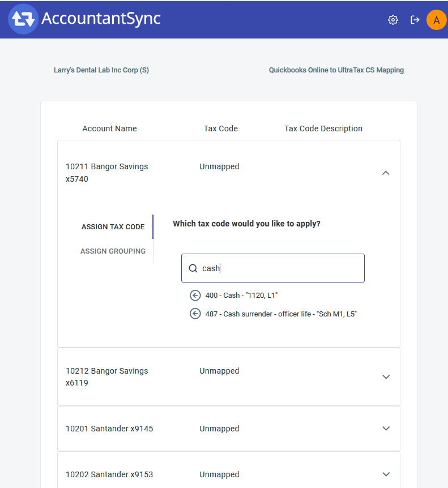Click the Tax Code column header

(220, 129)
